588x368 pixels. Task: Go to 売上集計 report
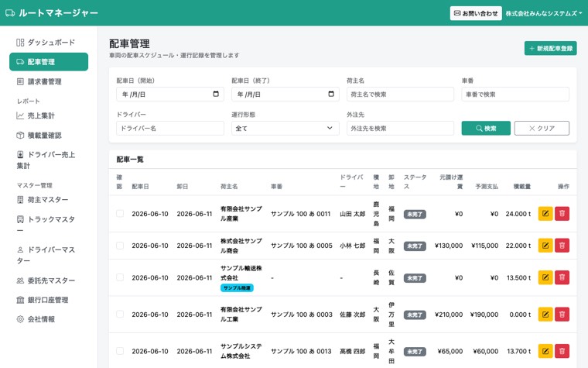[49, 115]
